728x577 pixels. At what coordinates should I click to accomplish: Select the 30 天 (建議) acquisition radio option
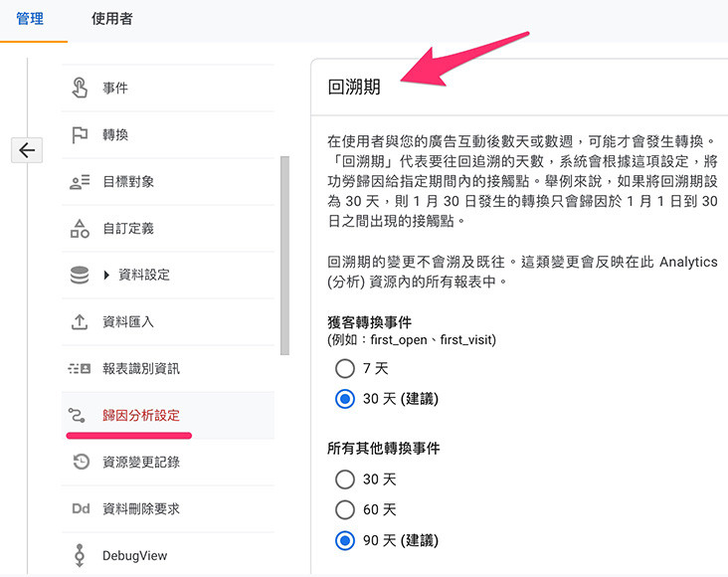tap(345, 399)
